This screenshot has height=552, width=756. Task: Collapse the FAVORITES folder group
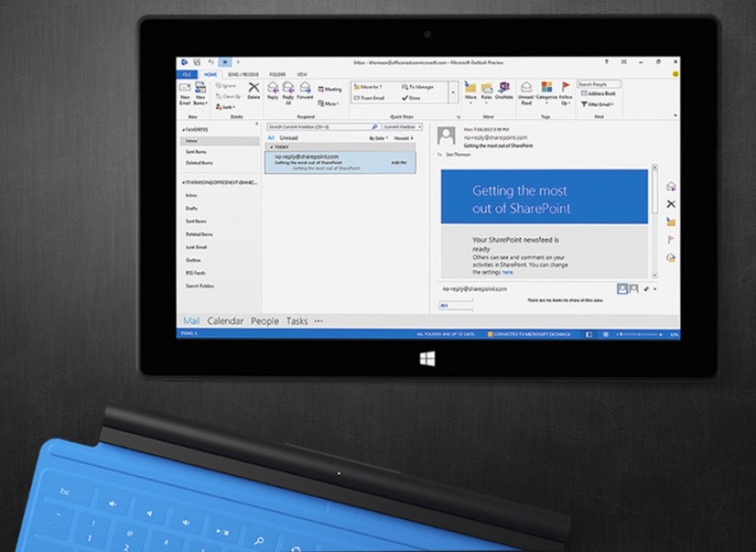click(x=183, y=130)
